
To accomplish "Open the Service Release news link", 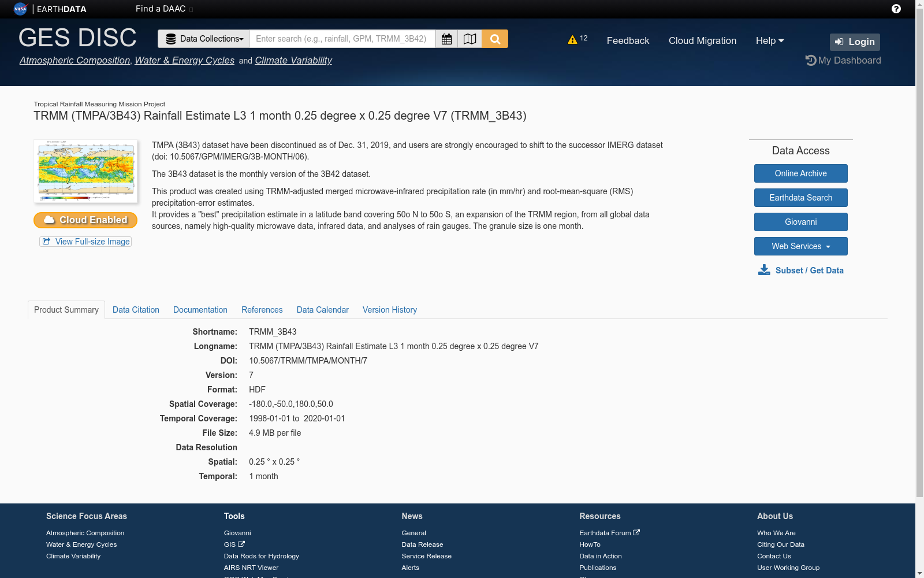I will (x=427, y=556).
